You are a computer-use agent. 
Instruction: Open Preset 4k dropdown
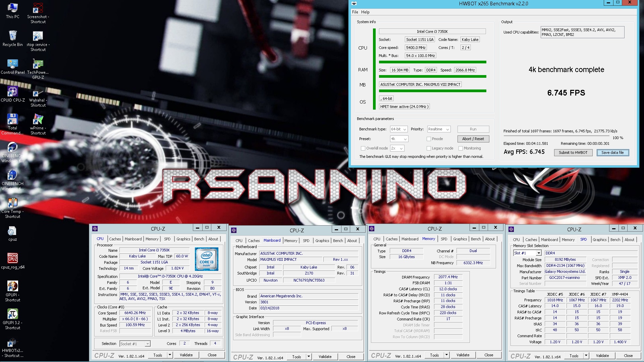click(399, 139)
